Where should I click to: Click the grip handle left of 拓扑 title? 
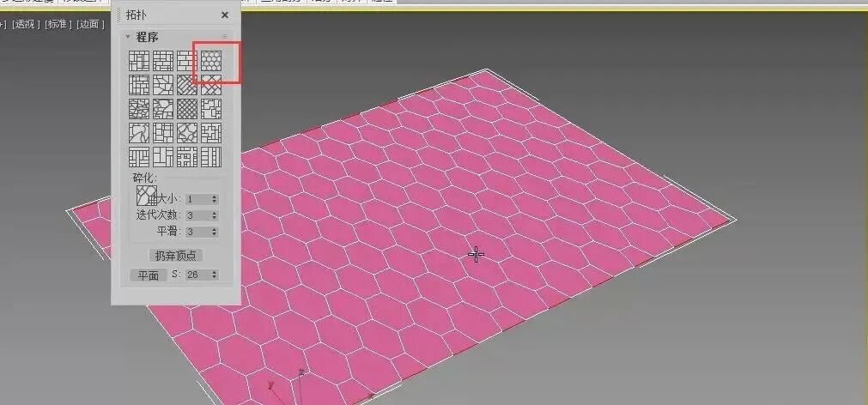pos(119,15)
